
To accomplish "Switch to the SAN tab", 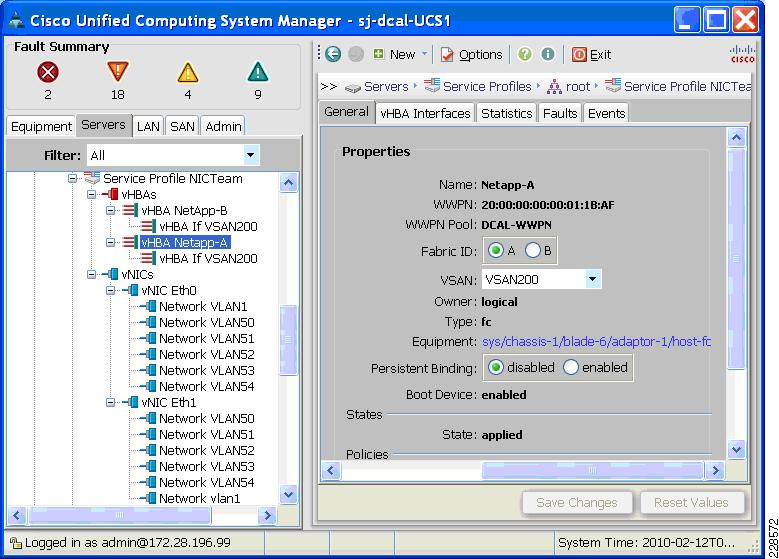I will coord(182,127).
